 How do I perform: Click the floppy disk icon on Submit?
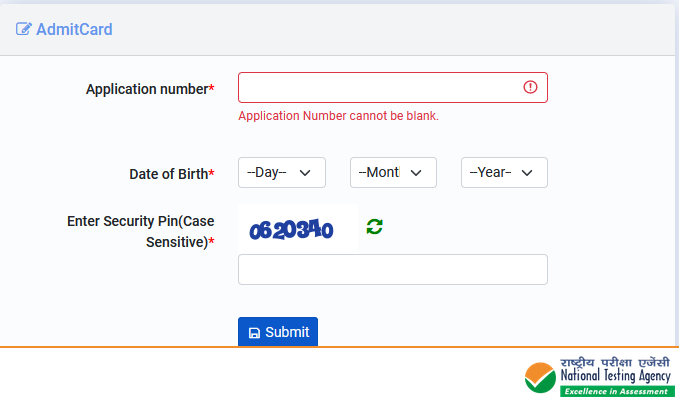point(254,333)
